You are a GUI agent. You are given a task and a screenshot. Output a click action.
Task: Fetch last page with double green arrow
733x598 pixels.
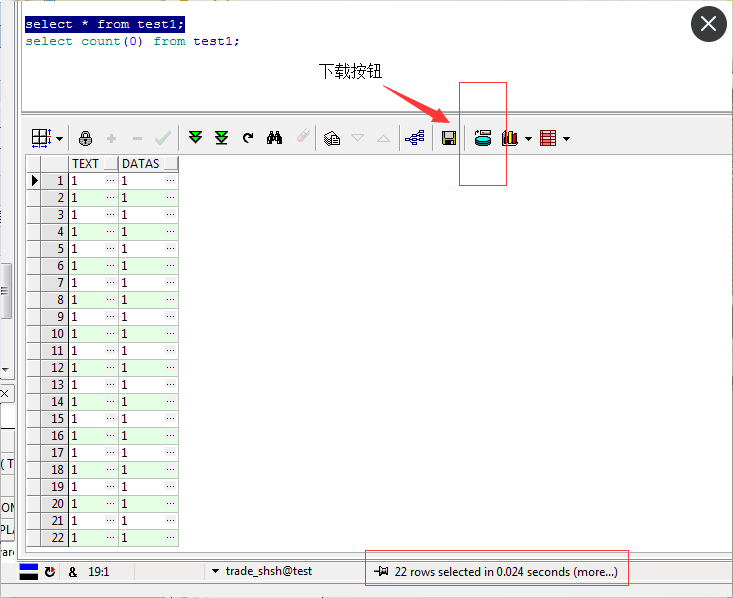[x=222, y=138]
